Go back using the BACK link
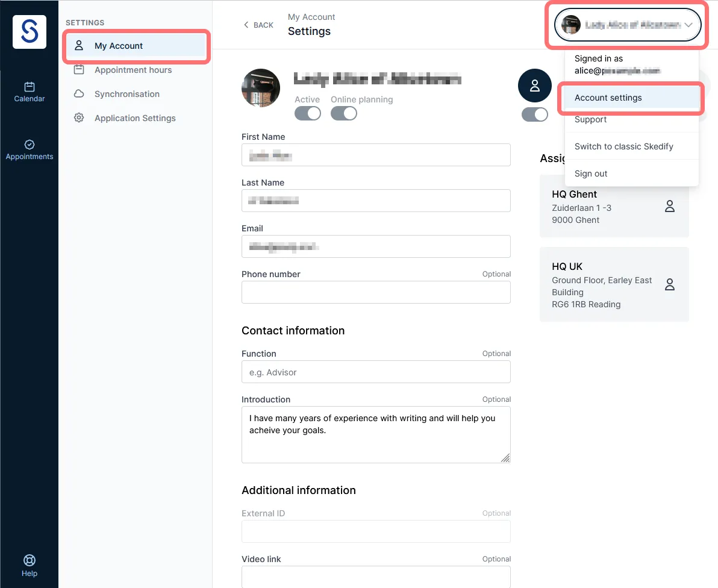Viewport: 718px width, 588px height. point(259,25)
